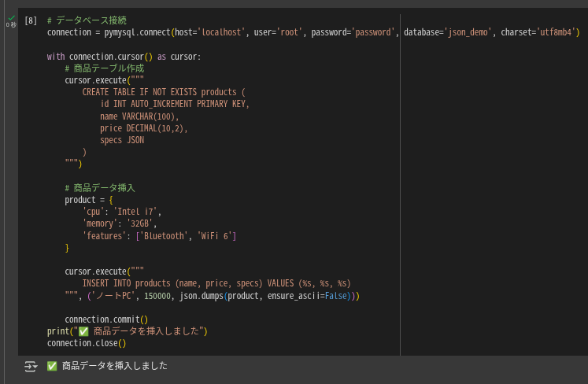
Task: Click the 'with connection.cursor() as cursor:' line
Action: [x=124, y=57]
